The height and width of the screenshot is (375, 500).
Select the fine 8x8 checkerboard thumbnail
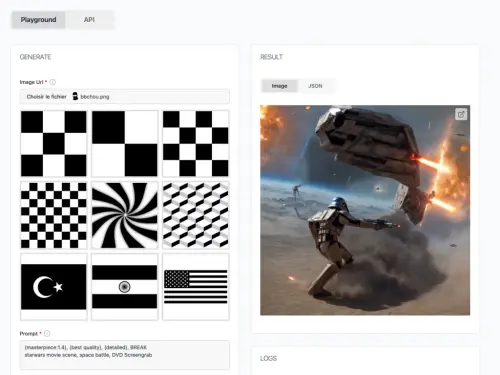point(54,215)
